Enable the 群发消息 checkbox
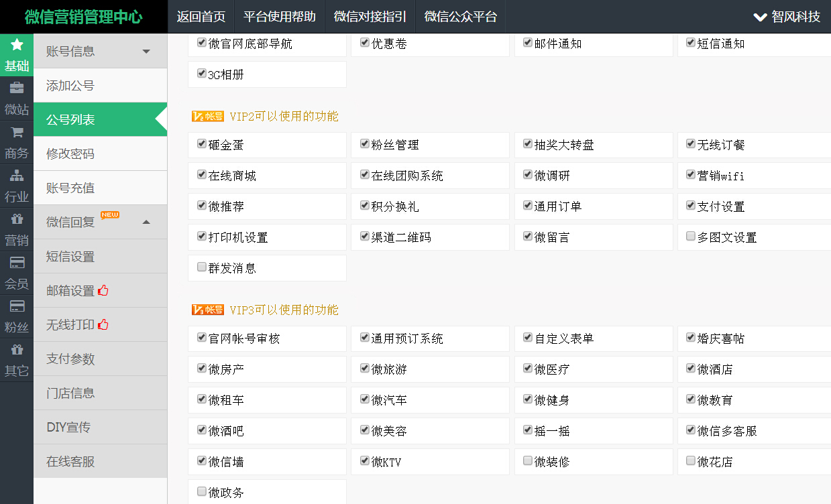This screenshot has width=831, height=504. coord(202,267)
